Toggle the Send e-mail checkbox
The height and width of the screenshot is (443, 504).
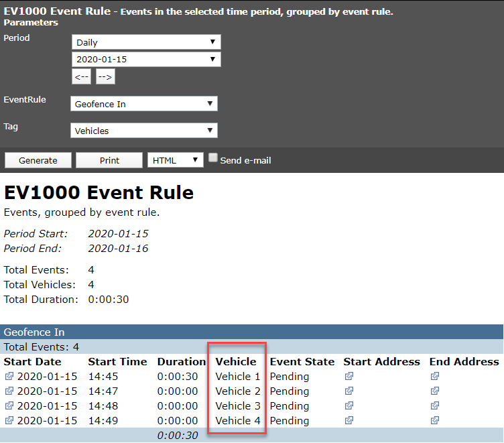(x=212, y=157)
